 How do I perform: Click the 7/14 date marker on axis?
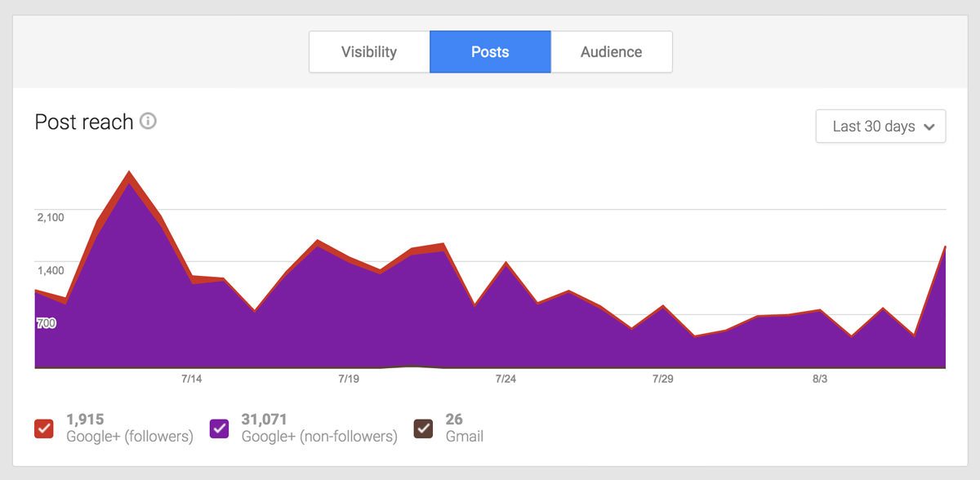click(191, 379)
